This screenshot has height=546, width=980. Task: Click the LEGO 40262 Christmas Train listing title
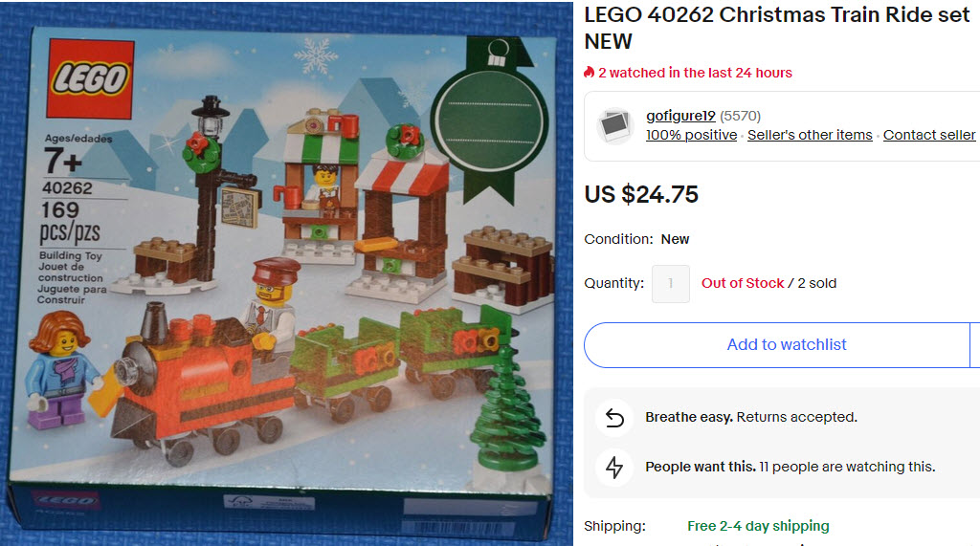[776, 28]
